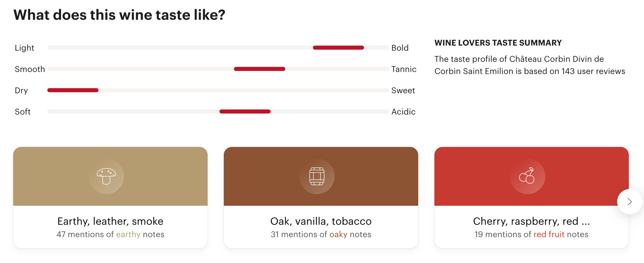
Task: Click the Soft to Acidic red bar
Action: (x=245, y=111)
